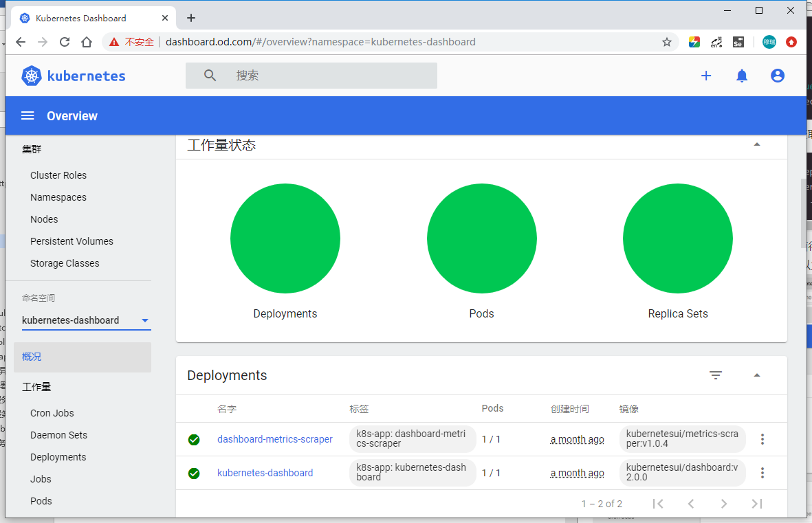Open the 工作量 workloads section
This screenshot has width=812, height=523.
click(36, 387)
